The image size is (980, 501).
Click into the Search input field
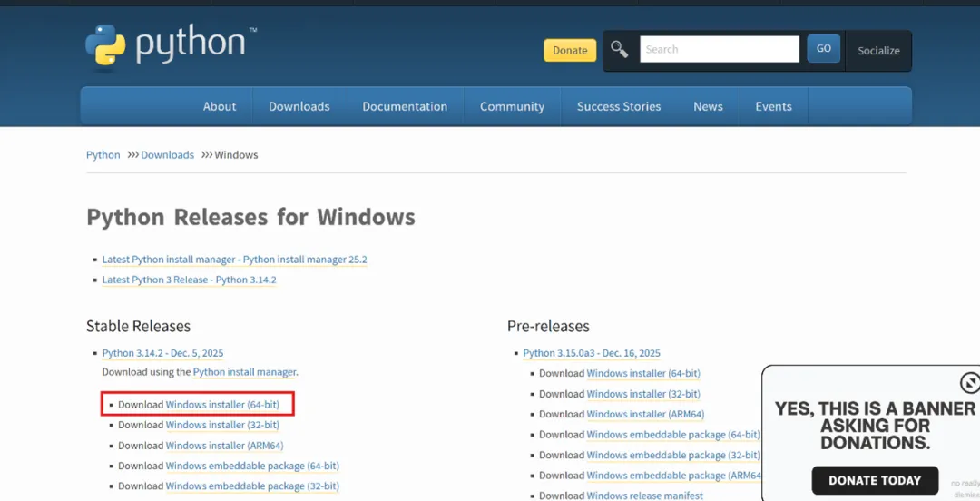[720, 49]
